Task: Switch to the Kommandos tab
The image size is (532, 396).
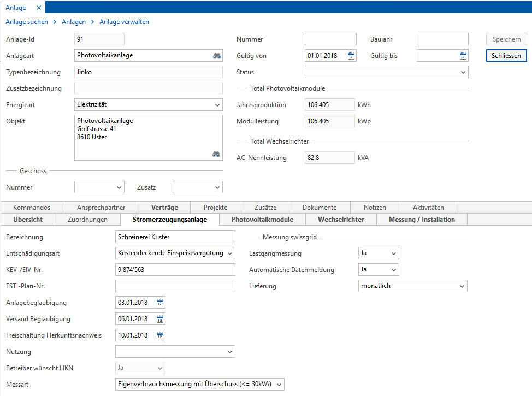Action: [32, 208]
